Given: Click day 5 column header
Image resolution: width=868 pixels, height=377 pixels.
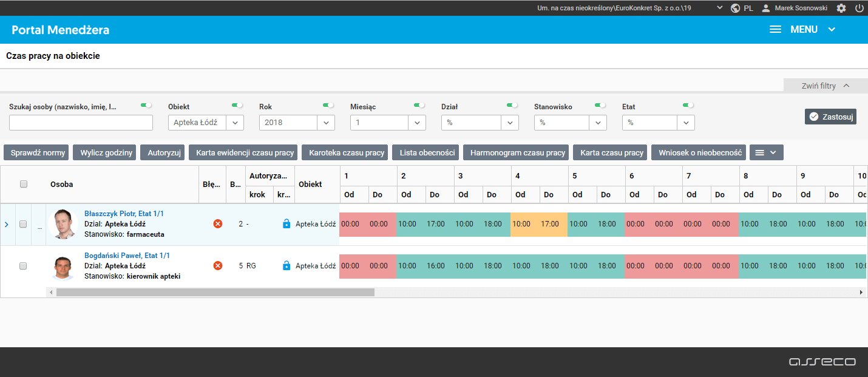Looking at the screenshot, I should tap(597, 176).
